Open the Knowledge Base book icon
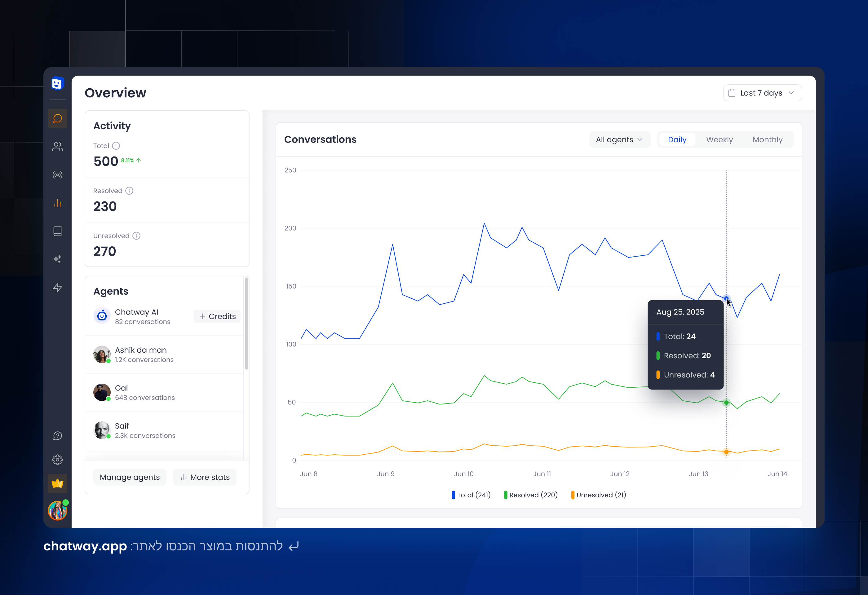 tap(58, 231)
